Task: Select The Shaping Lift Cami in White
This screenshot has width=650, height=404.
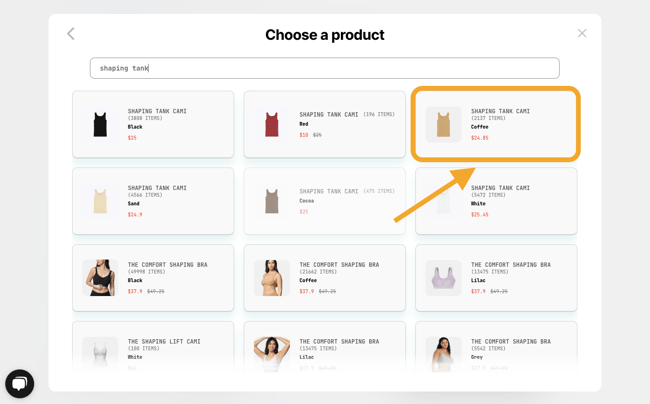Action: click(153, 350)
